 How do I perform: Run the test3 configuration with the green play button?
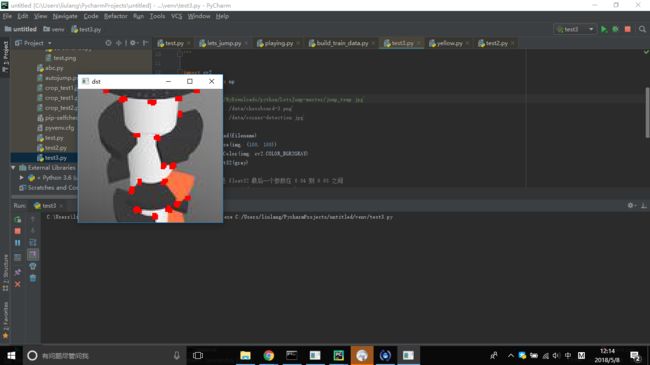coord(604,29)
